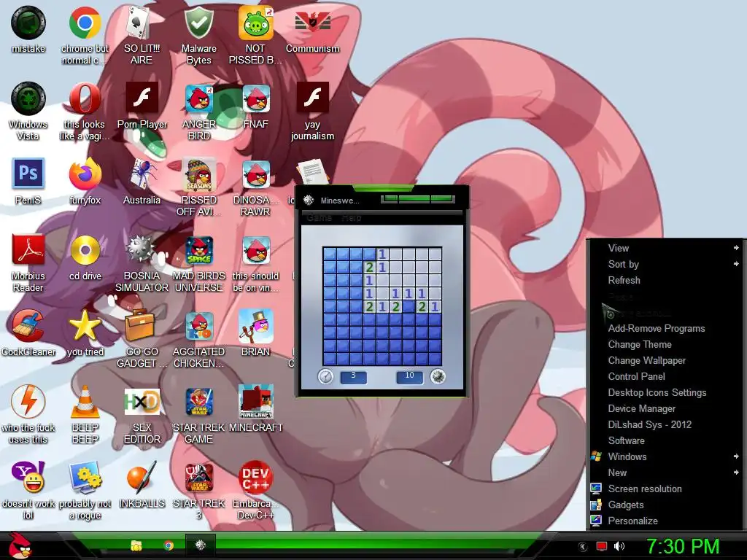
Task: Open the STAR TREK GAME icon
Action: [198, 402]
